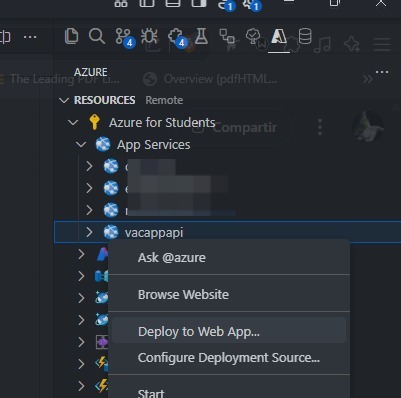
Task: Click the vacappapi web app icon
Action: (x=111, y=232)
